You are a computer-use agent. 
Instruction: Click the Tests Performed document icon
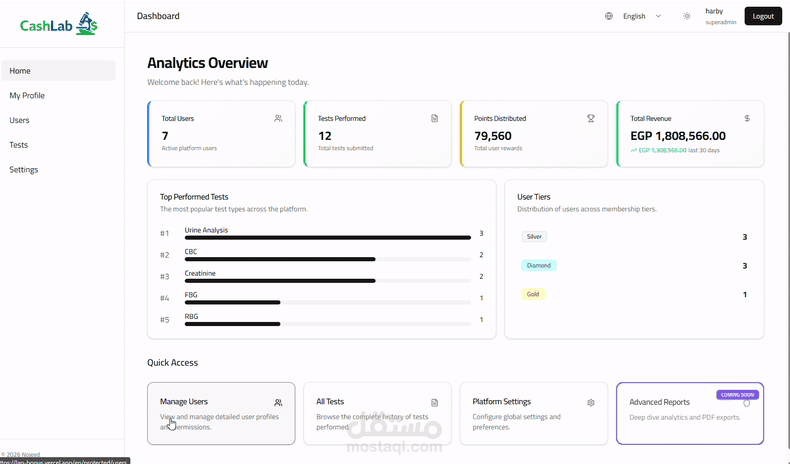click(x=434, y=118)
